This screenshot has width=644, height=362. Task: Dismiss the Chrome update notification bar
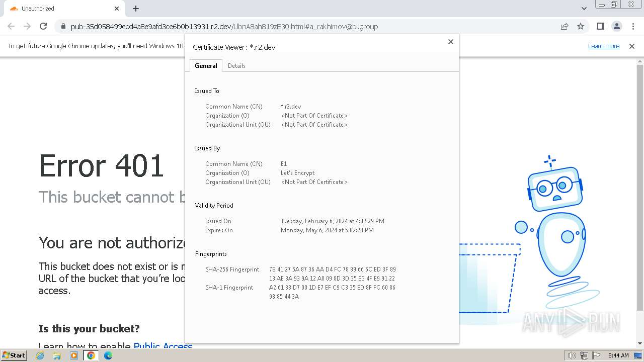pyautogui.click(x=632, y=46)
